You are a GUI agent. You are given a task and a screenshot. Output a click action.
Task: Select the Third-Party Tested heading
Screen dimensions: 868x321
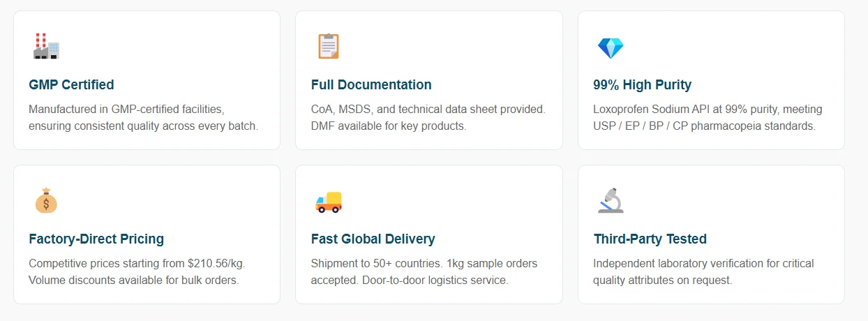click(650, 239)
